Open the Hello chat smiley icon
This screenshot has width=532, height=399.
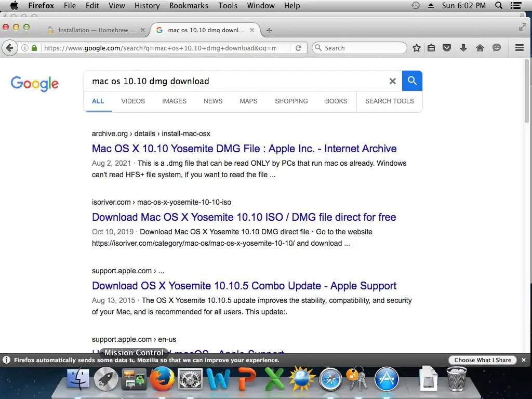tap(496, 48)
